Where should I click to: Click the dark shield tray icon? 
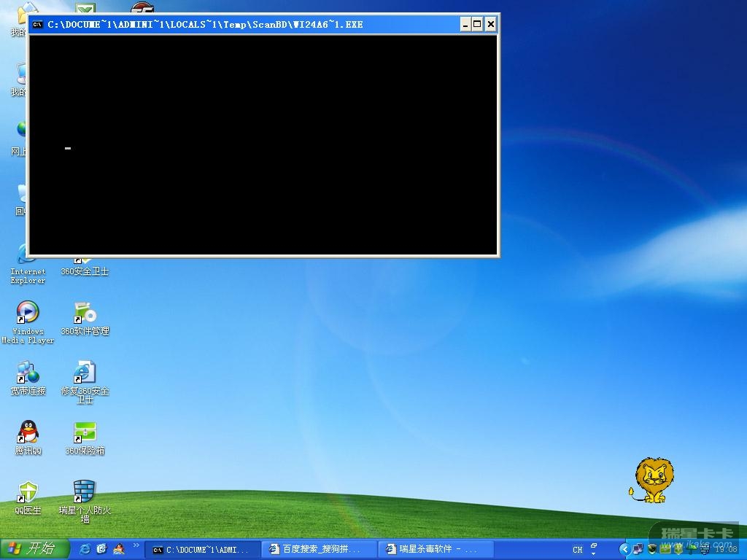click(x=652, y=549)
